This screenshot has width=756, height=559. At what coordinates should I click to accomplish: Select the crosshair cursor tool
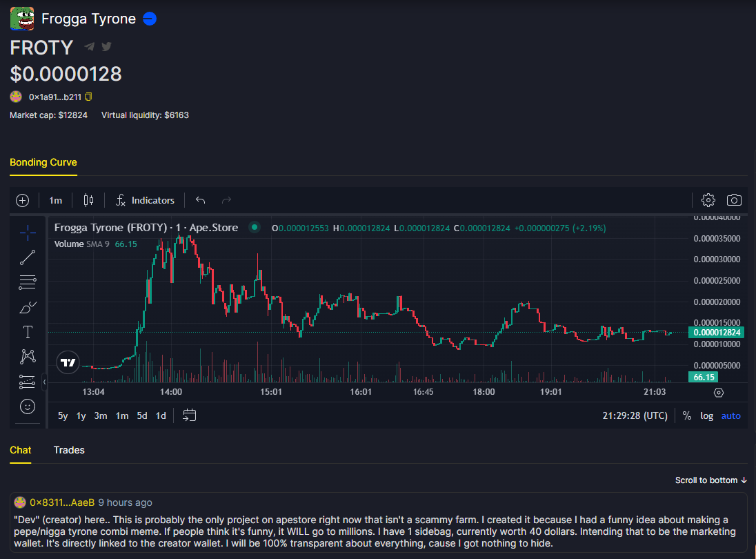(x=28, y=233)
